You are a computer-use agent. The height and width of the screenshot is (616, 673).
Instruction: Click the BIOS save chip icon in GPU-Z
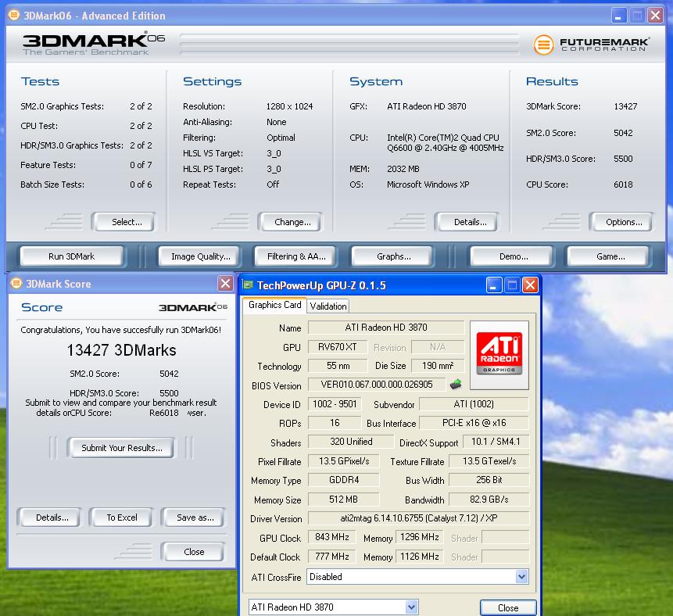pyautogui.click(x=456, y=384)
